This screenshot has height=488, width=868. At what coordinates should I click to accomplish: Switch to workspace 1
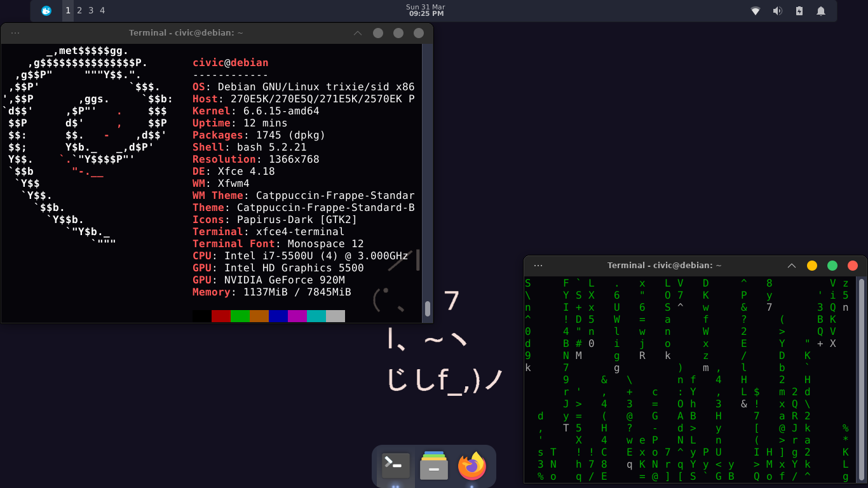point(68,11)
